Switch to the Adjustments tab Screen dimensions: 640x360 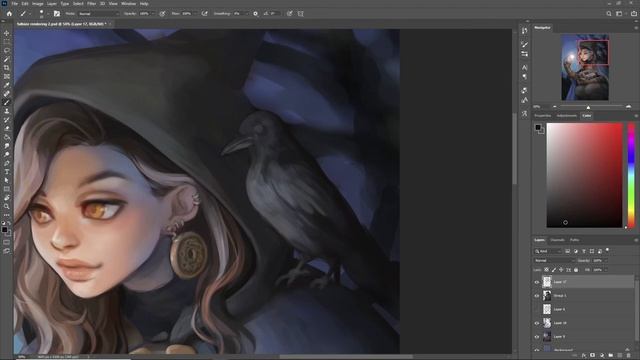567,116
